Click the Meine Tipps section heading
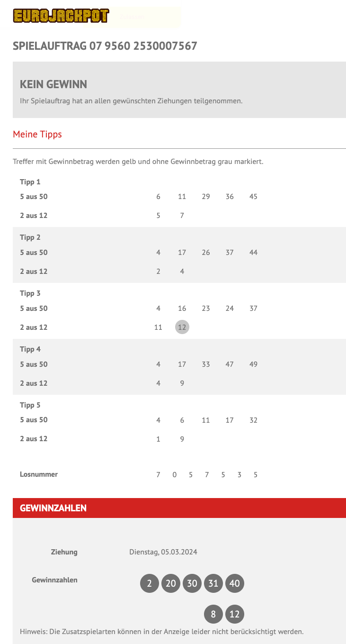 coord(37,134)
